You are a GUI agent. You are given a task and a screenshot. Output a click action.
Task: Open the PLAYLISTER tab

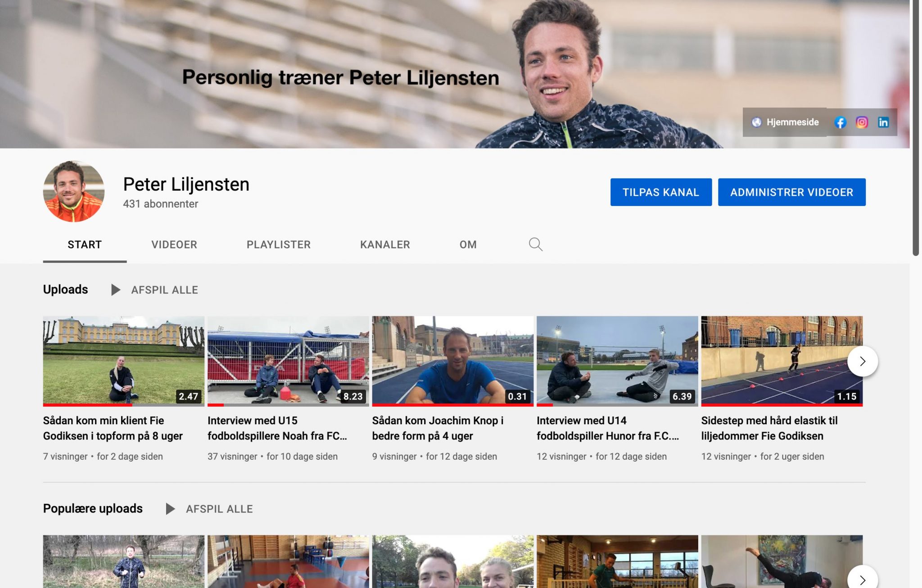278,245
